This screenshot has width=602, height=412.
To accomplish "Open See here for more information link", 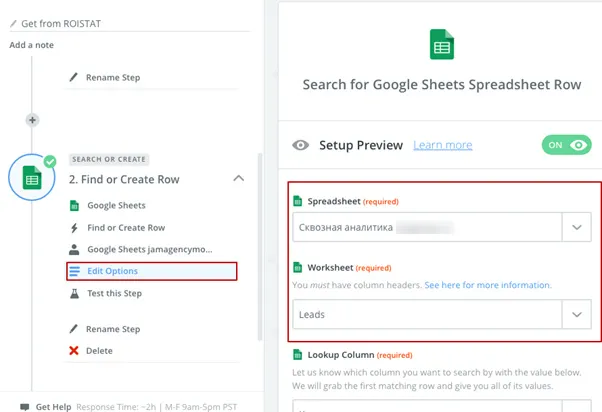I will pyautogui.click(x=488, y=285).
